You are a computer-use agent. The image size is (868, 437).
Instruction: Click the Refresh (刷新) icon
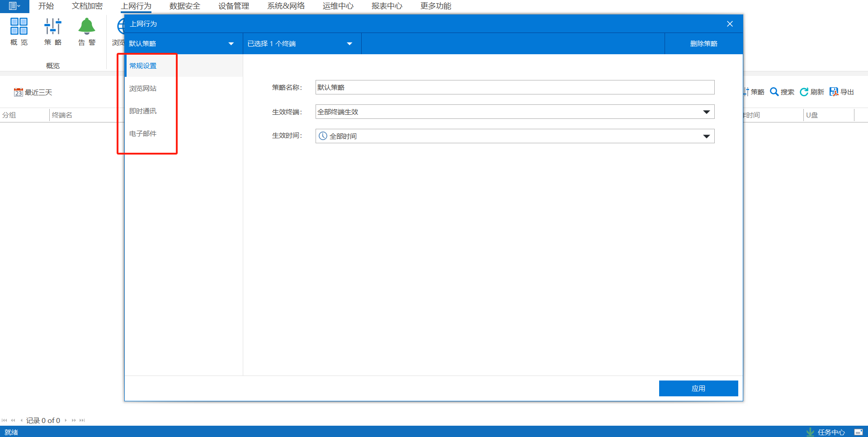tap(804, 92)
